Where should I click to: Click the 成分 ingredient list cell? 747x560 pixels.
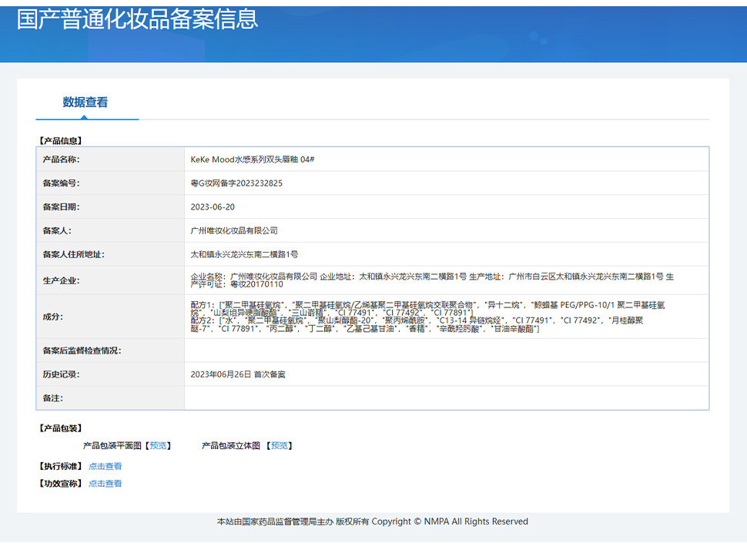coord(447,317)
